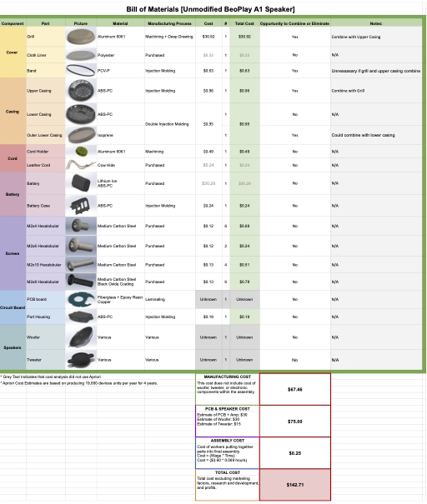Click the Outer Lower Casing picture
The height and width of the screenshot is (504, 427).
click(x=81, y=135)
